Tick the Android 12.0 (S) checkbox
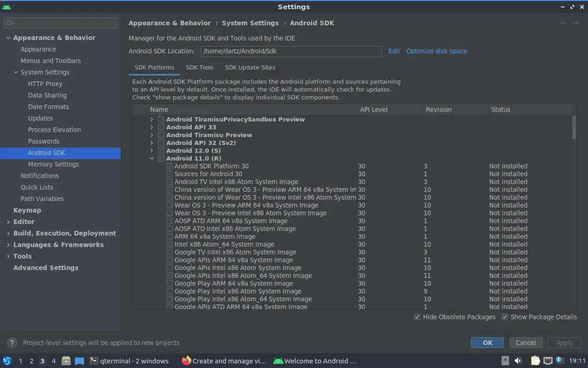The height and width of the screenshot is (368, 588). (161, 150)
